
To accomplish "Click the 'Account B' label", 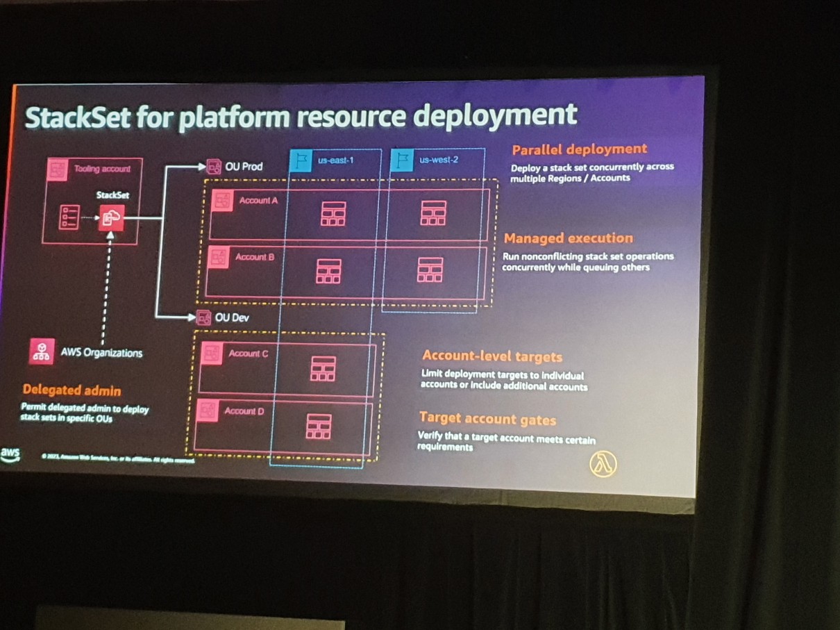I will pyautogui.click(x=255, y=257).
